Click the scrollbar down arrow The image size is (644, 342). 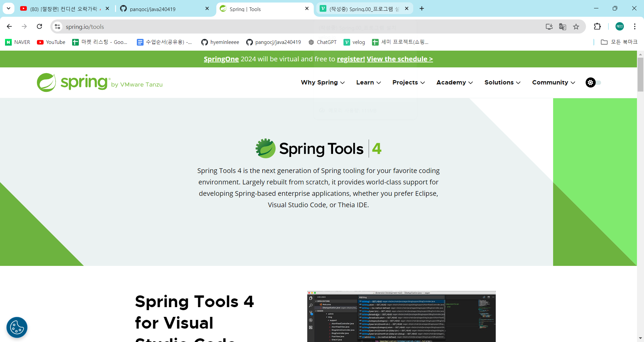(640, 338)
